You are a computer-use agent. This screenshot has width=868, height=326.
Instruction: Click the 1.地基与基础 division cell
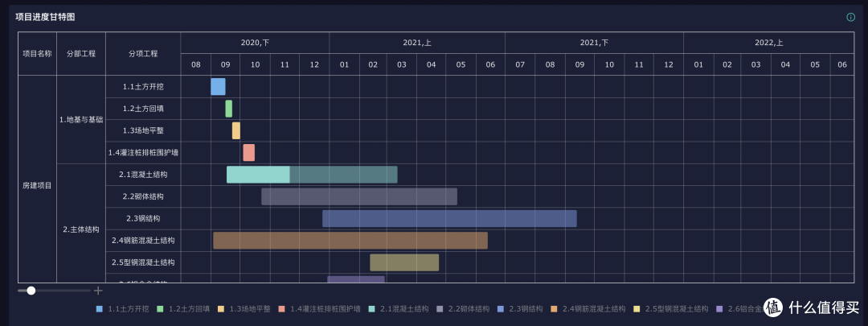coord(81,120)
